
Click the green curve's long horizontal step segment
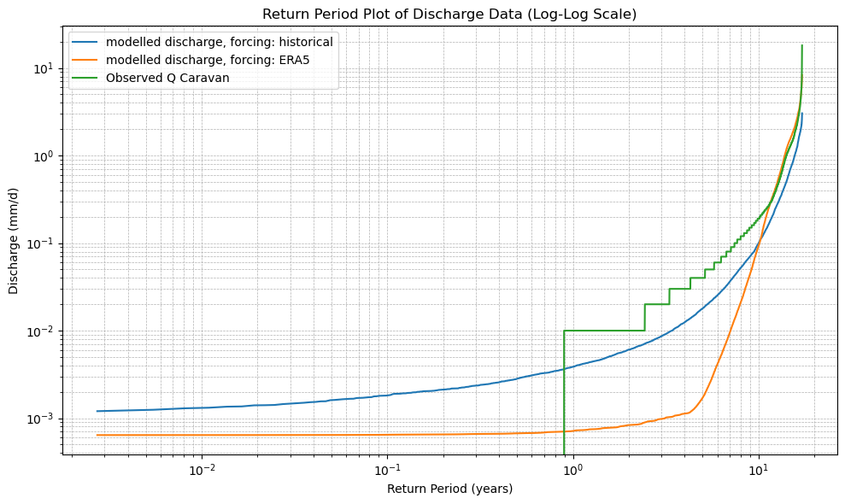point(603,330)
